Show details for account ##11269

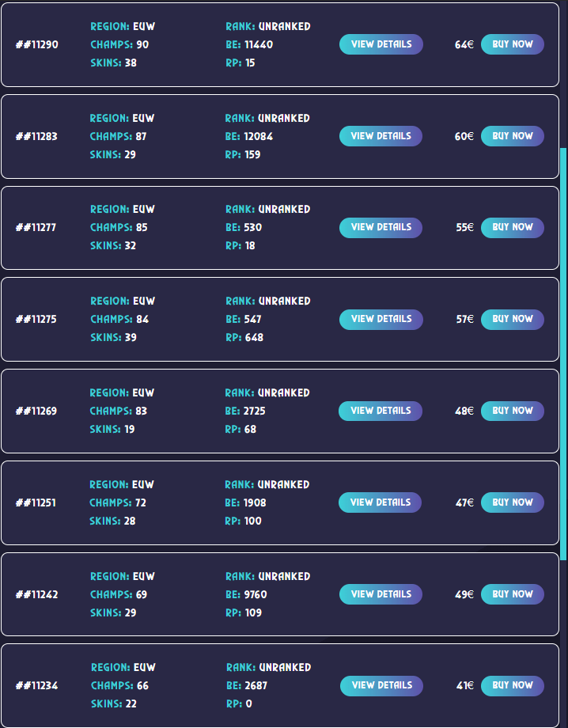coord(381,411)
